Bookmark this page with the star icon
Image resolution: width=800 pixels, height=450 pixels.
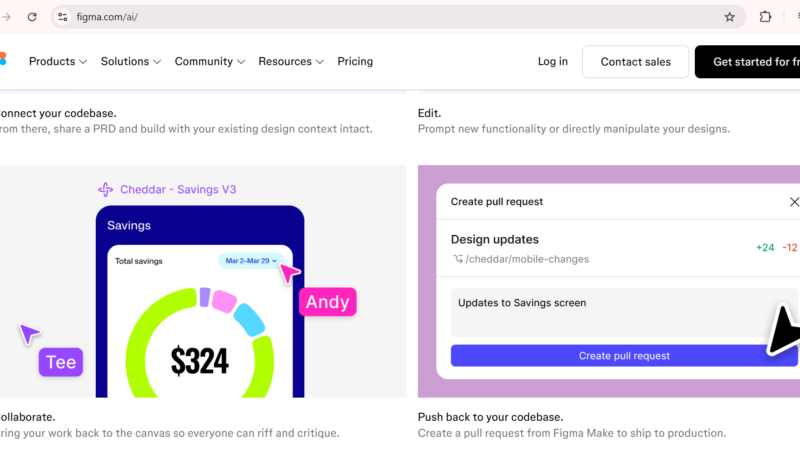pyautogui.click(x=730, y=17)
